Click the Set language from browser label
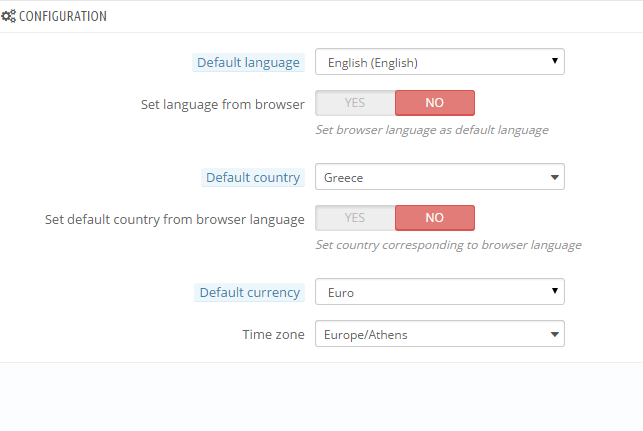Viewport: 643px width, 431px height. (223, 103)
